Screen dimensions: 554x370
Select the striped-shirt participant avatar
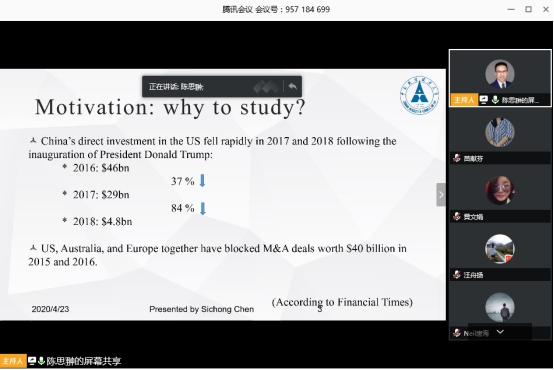tap(500, 132)
